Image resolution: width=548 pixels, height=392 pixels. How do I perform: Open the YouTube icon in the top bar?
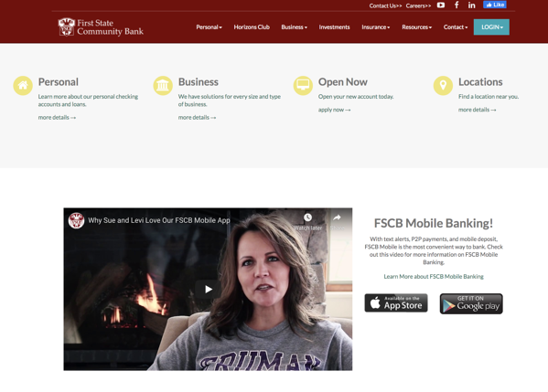[x=441, y=5]
